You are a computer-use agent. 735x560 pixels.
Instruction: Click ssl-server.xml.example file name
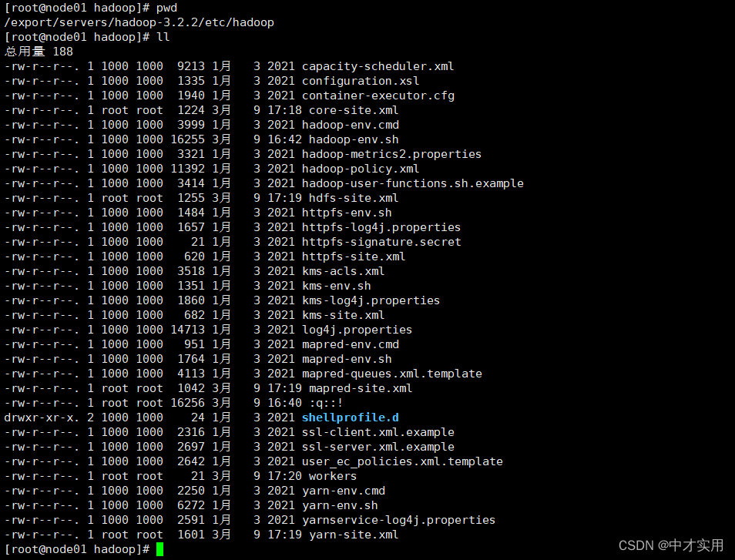coord(378,447)
